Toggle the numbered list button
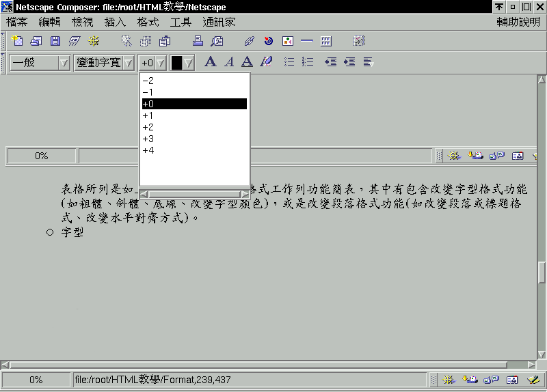Image resolution: width=547 pixels, height=392 pixels. [x=307, y=61]
